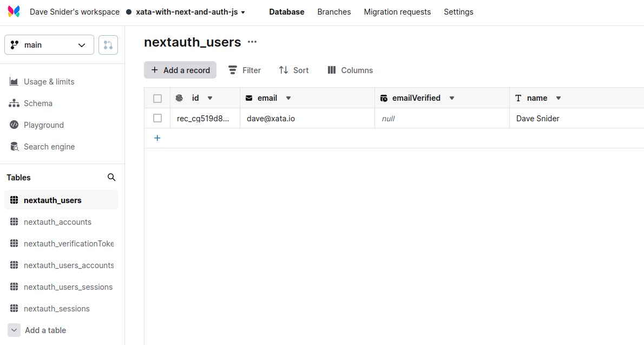Click the grid icon beside nextauth_users_sessions
The width and height of the screenshot is (644, 345).
(14, 287)
